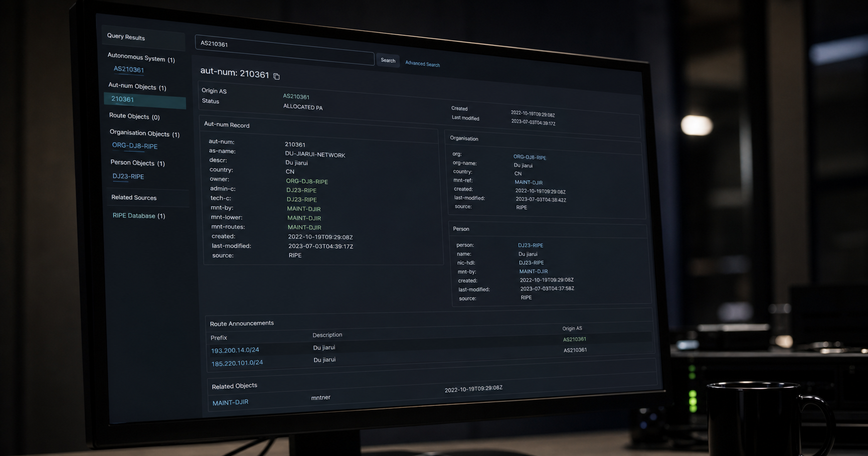This screenshot has height=456, width=868.
Task: Click the Query Results heading
Action: click(126, 37)
